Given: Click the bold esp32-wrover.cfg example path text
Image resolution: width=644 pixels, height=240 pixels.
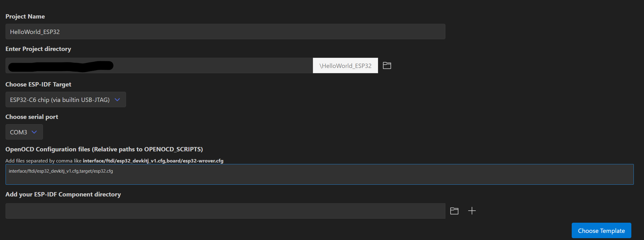Looking at the screenshot, I should pyautogui.click(x=195, y=161).
